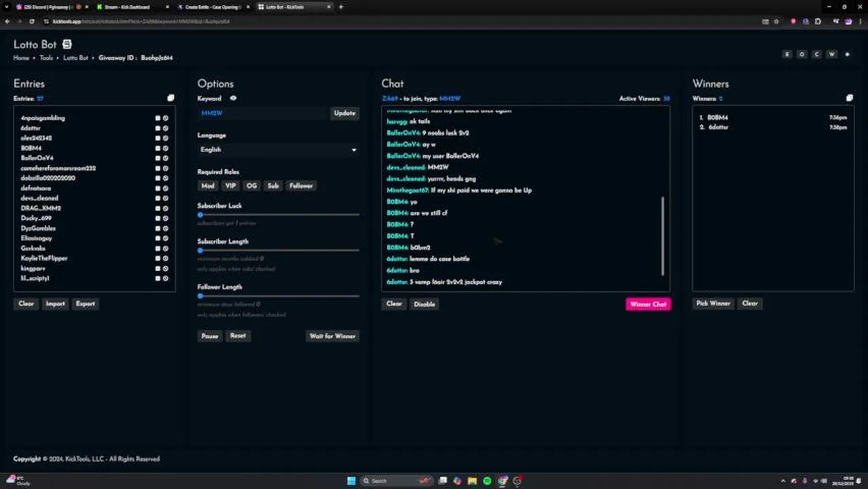Click the C header icon button

click(817, 54)
